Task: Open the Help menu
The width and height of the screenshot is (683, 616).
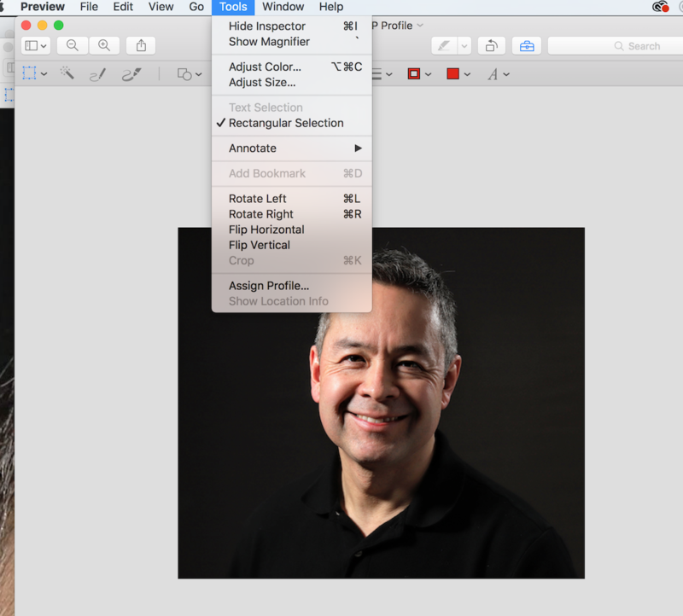Action: click(331, 7)
